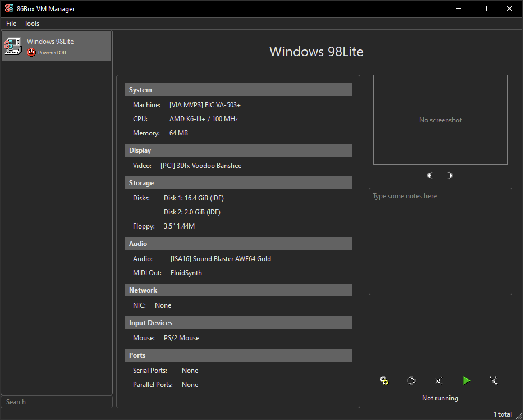Click the 'Parallel Ports:' label
This screenshot has height=420, width=523.
coord(153,384)
